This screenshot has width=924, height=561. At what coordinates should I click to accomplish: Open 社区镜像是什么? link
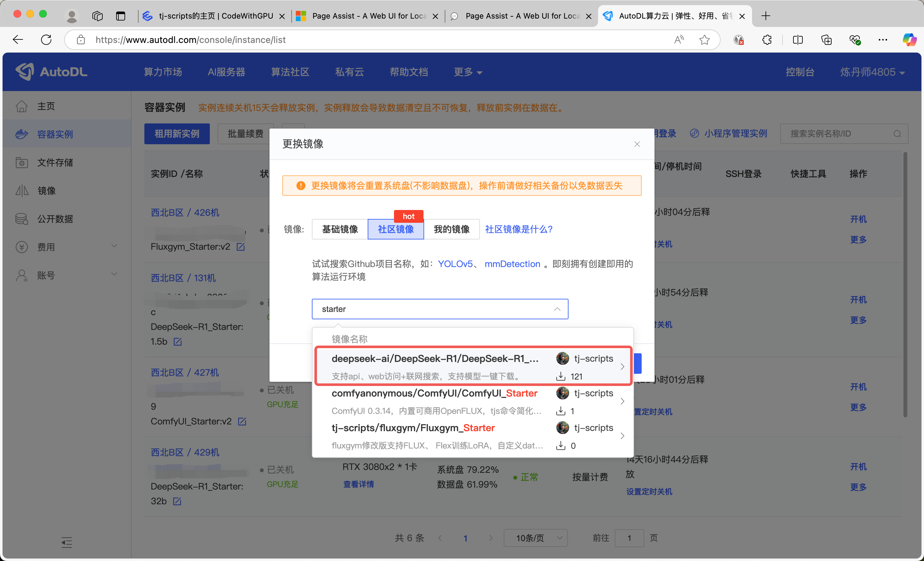(x=518, y=229)
